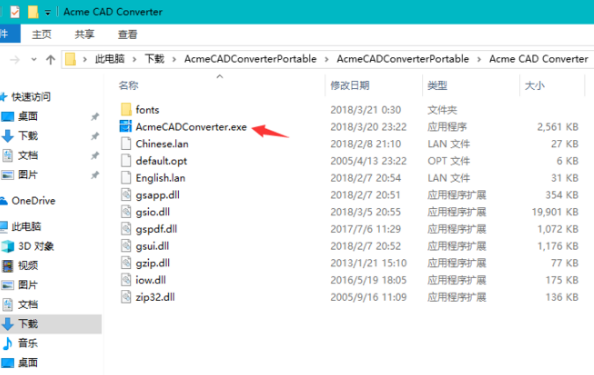The height and width of the screenshot is (375, 594).
Task: Click the English.lan file icon
Action: 126,178
